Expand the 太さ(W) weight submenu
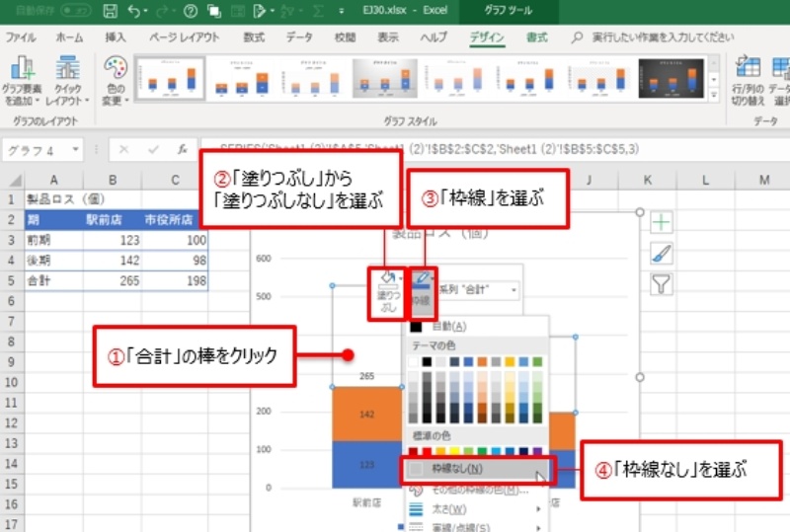The height and width of the screenshot is (532, 790). pyautogui.click(x=474, y=508)
